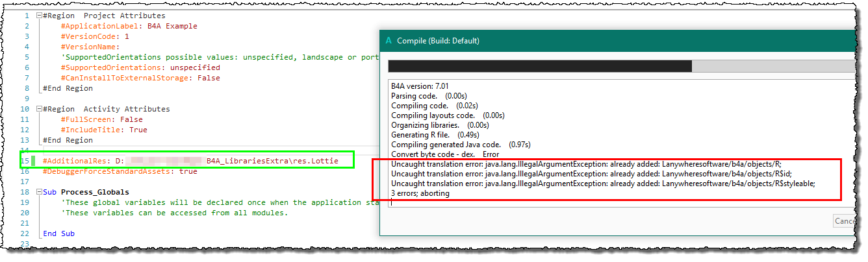This screenshot has width=868, height=262.
Task: Click the comment 'These variables can be accessed'
Action: 174,213
